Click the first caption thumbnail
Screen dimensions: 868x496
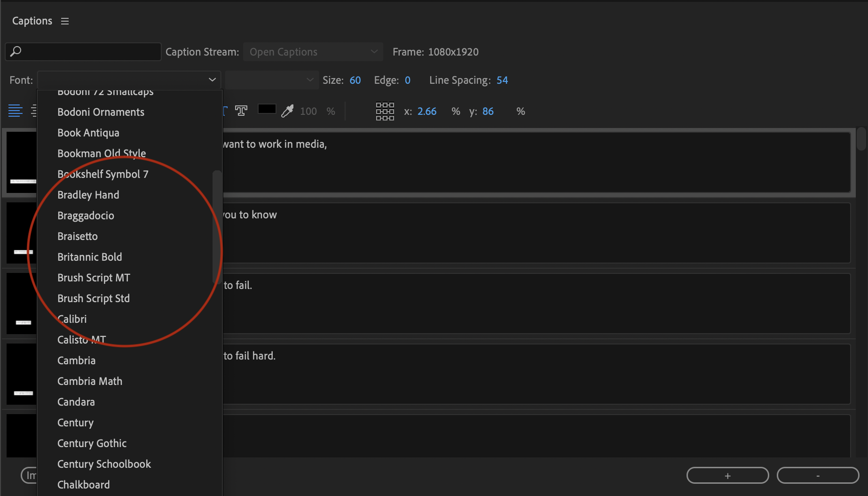tap(21, 162)
